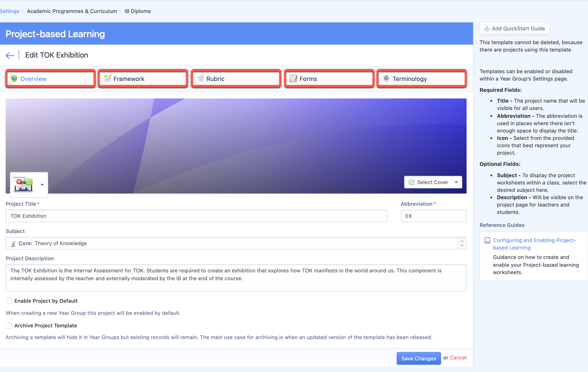The image size is (588, 372).
Task: Click the Required Fields heading
Action: pyautogui.click(x=500, y=90)
